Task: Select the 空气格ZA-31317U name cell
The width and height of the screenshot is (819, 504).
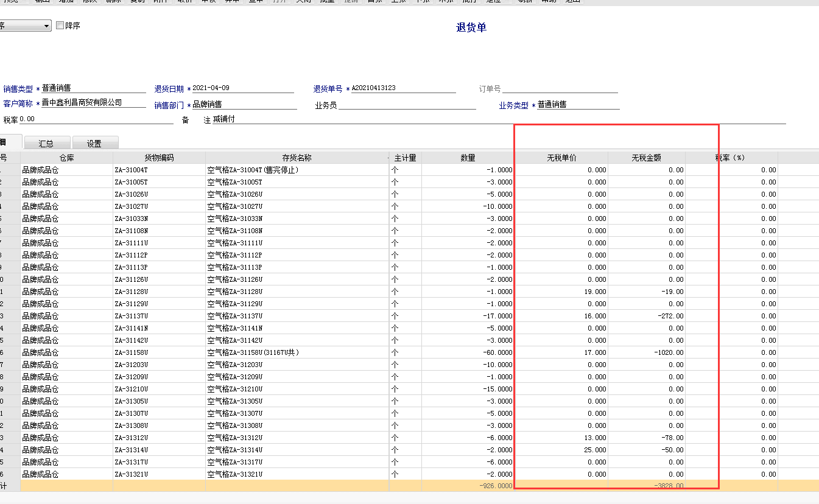Action: [297, 462]
